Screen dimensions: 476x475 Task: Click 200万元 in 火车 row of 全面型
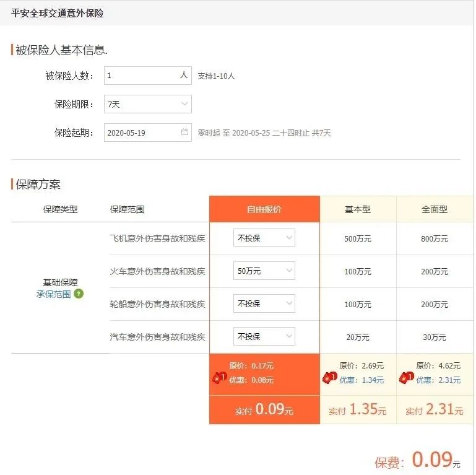435,271
